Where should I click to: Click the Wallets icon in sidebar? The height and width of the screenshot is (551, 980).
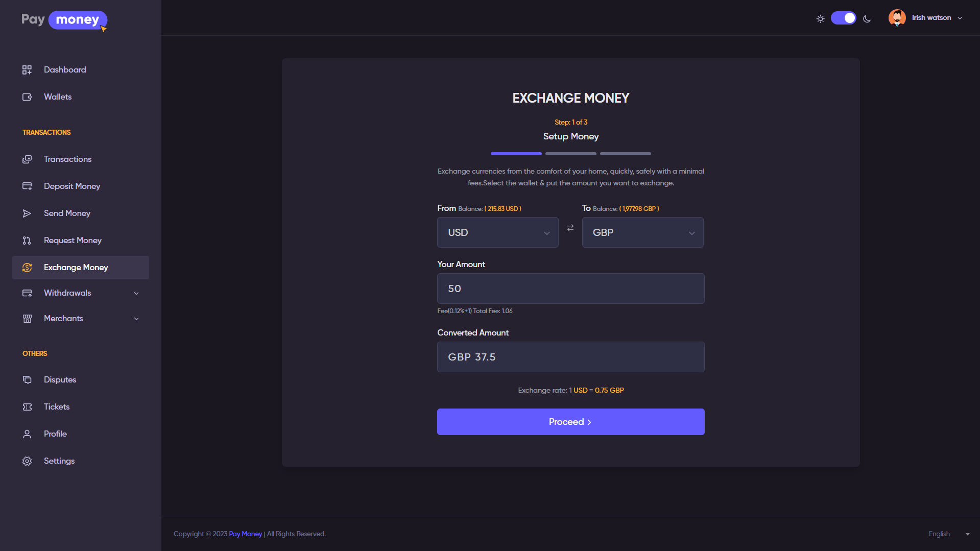27,97
